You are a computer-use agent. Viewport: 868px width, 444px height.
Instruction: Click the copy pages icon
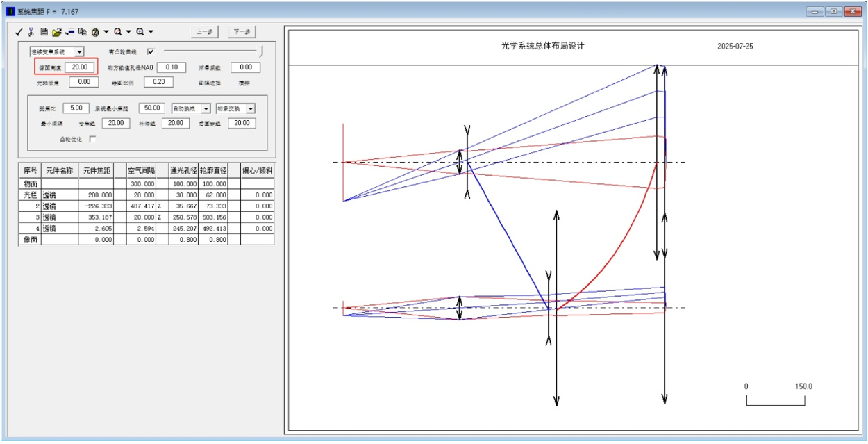point(83,32)
